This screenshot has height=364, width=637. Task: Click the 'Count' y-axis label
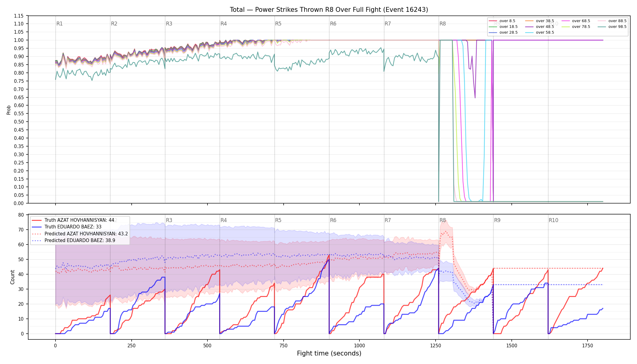[12, 277]
